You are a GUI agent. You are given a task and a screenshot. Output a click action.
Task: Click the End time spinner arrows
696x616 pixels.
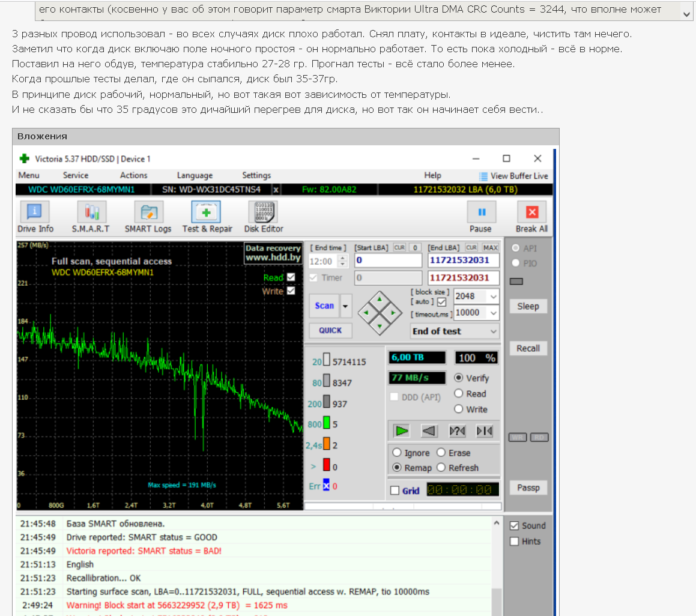[x=342, y=261]
